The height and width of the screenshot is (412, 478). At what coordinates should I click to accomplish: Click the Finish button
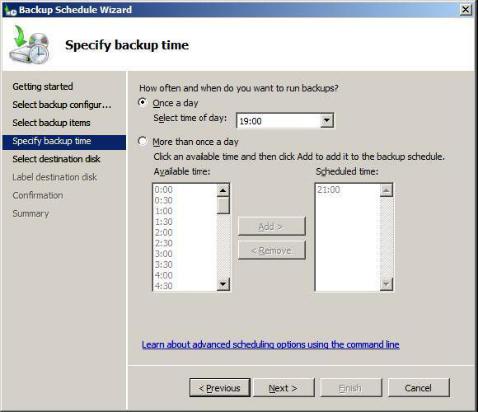351,388
